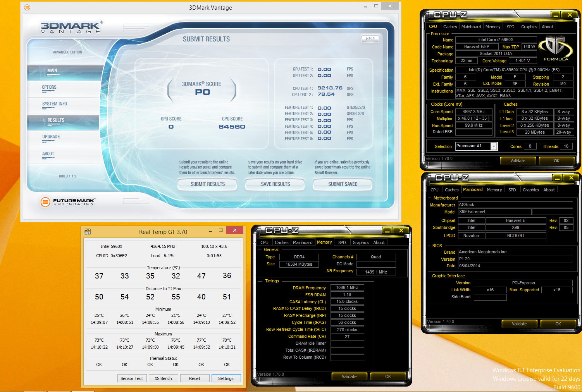Screen dimensions: 582x392
Task: Open Caches tab in CPU-Z motherboard window
Action: (x=451, y=190)
